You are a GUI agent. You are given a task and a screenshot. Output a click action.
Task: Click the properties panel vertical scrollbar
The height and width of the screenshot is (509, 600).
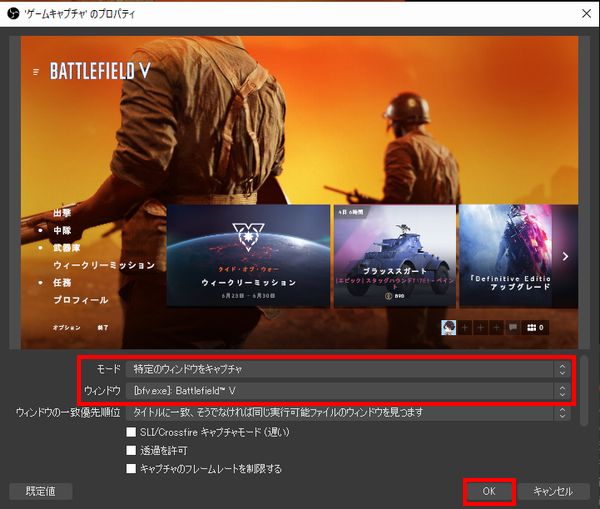click(584, 390)
